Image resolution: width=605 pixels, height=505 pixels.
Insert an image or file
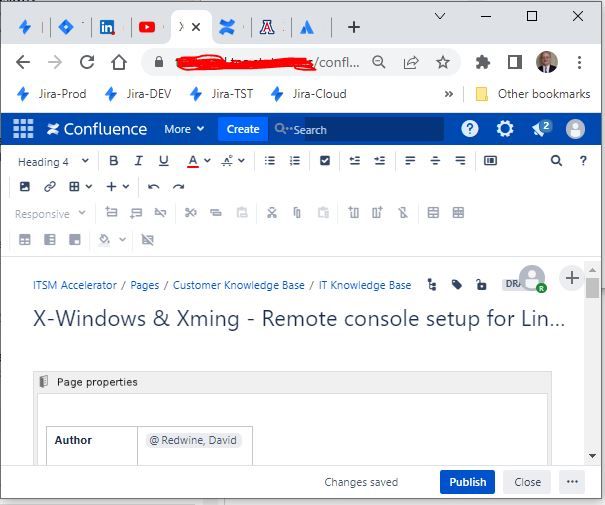click(25, 187)
